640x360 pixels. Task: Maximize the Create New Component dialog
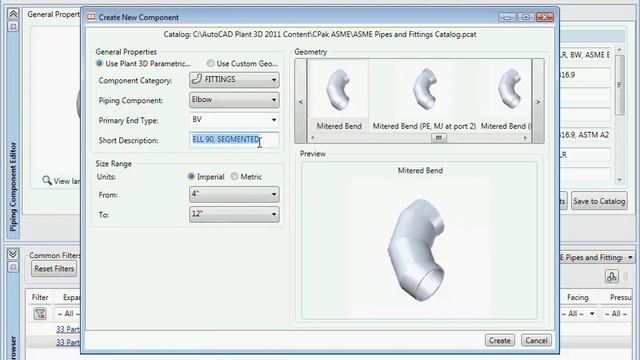(526, 17)
